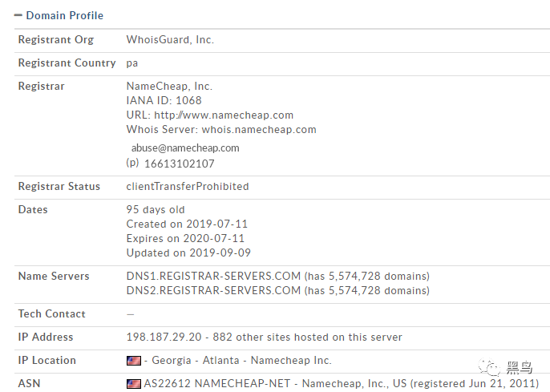The image size is (550, 392).
Task: Click Whois Server whois.namecheap.com text
Action: coord(221,129)
